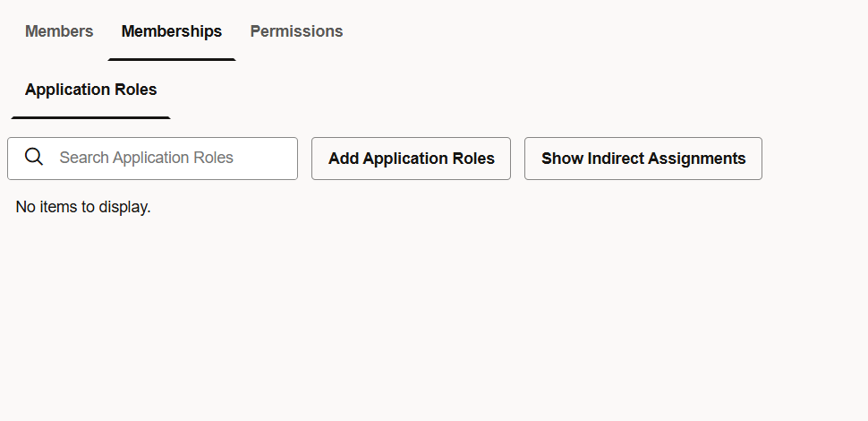Switch to the Members tab
This screenshot has height=421, width=868.
coord(59,31)
